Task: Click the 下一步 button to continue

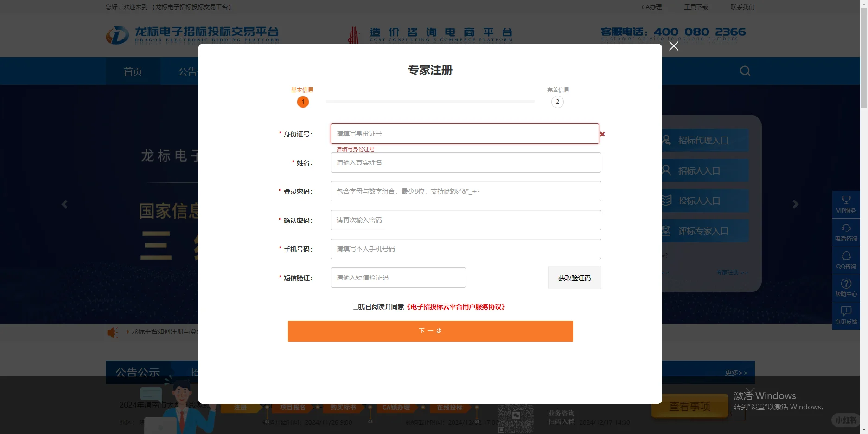Action: tap(430, 331)
